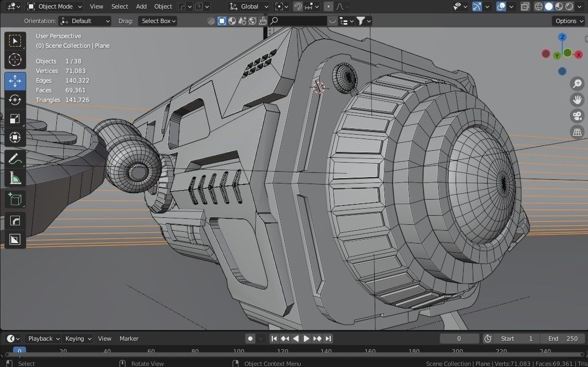Choose the Rotate tool
The height and width of the screenshot is (367, 588).
pyautogui.click(x=15, y=100)
